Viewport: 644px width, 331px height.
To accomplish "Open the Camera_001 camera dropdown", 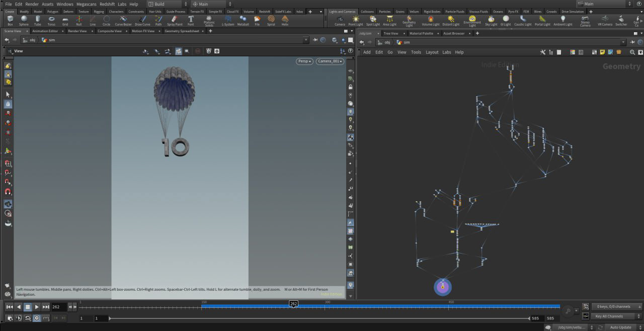I will (330, 61).
